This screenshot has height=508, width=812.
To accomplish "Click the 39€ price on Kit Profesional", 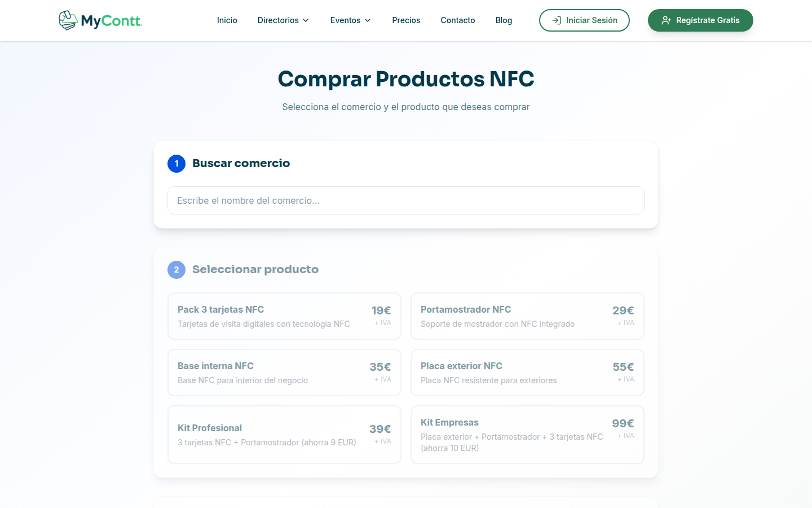I will pos(380,429).
